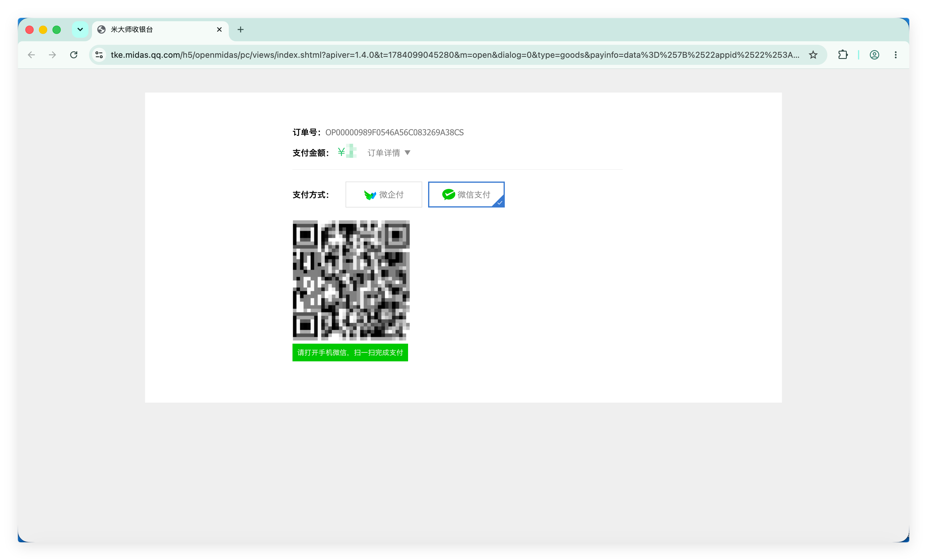Viewport: 927px width, 560px height.
Task: Bookmark this page with the star icon
Action: [x=813, y=55]
